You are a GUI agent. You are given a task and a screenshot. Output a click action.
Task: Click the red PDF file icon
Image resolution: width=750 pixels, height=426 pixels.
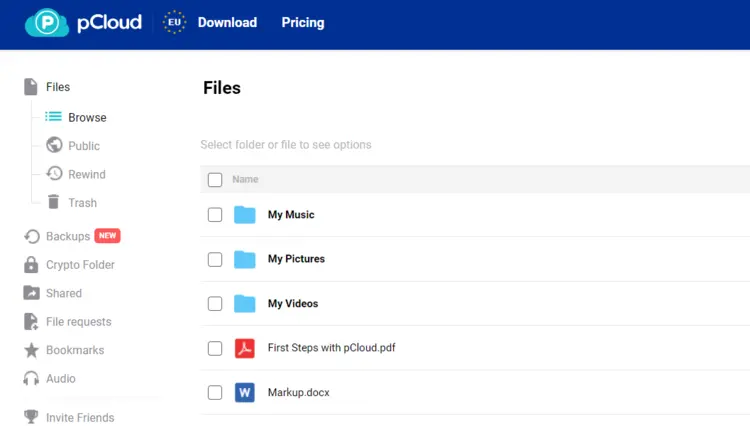point(244,348)
